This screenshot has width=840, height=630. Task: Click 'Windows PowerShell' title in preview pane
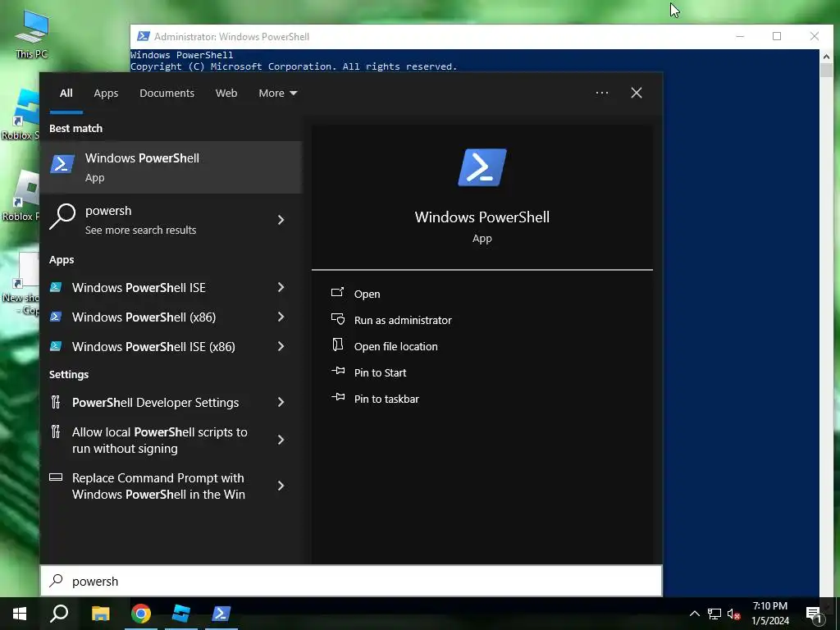pyautogui.click(x=482, y=217)
